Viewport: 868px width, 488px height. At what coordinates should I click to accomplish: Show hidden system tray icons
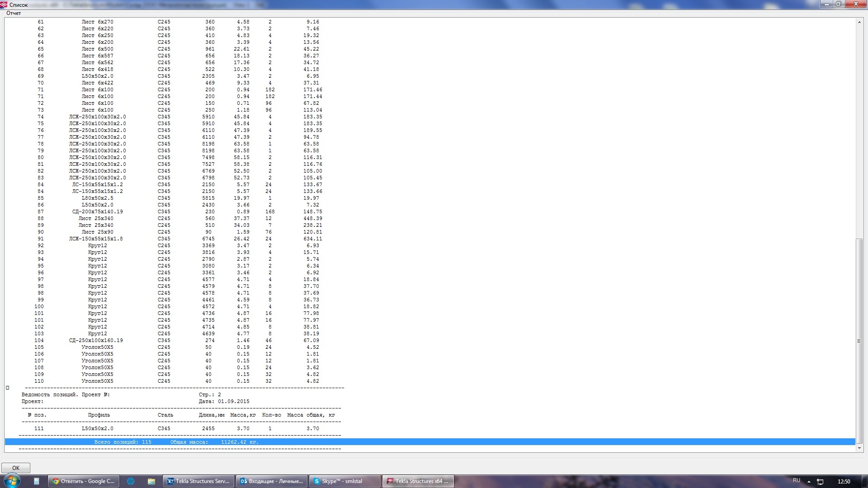coord(809,482)
